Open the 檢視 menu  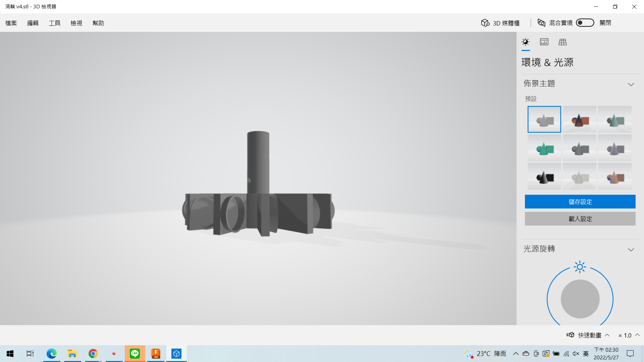(76, 23)
